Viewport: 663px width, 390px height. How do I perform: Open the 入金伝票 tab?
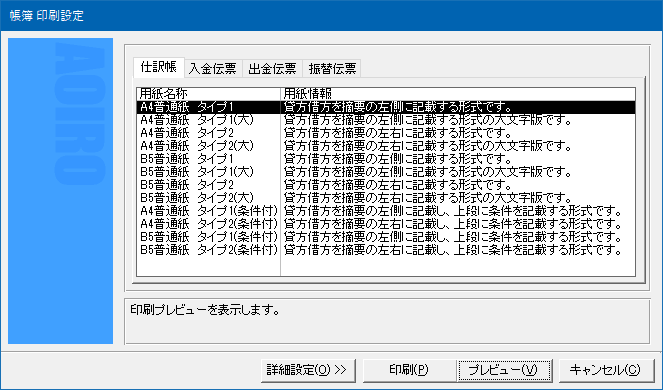click(213, 69)
